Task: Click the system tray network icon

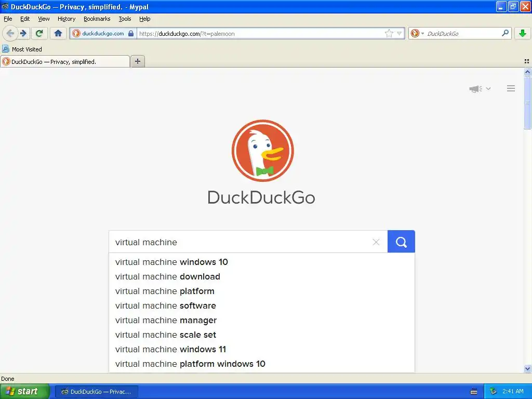Action: tap(493, 391)
